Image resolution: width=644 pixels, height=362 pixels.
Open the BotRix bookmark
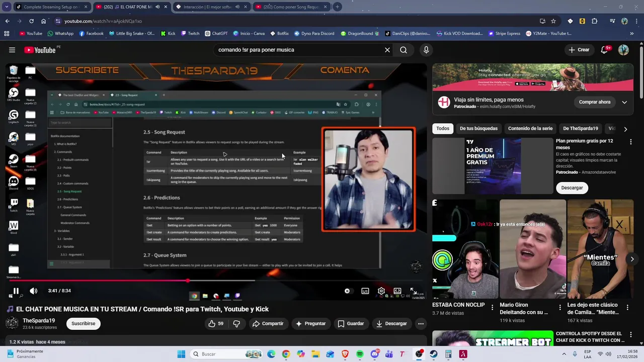[279, 34]
